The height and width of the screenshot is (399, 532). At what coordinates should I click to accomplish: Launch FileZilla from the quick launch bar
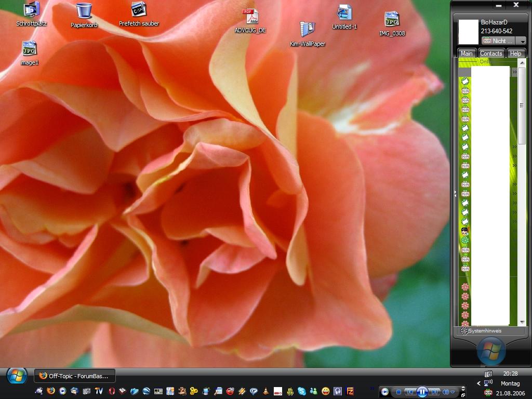(x=350, y=391)
